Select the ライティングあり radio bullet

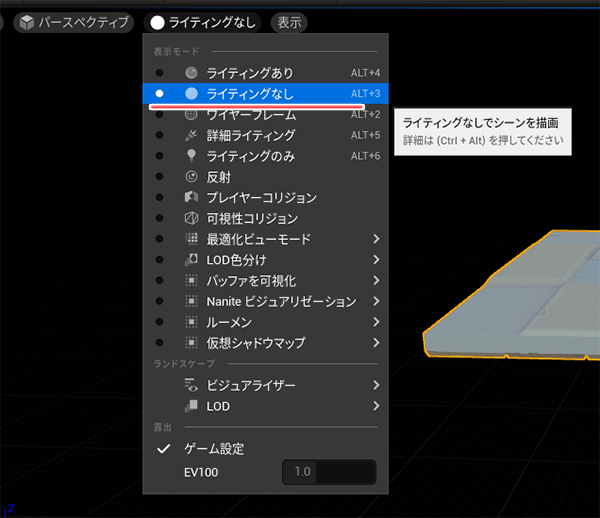159,73
